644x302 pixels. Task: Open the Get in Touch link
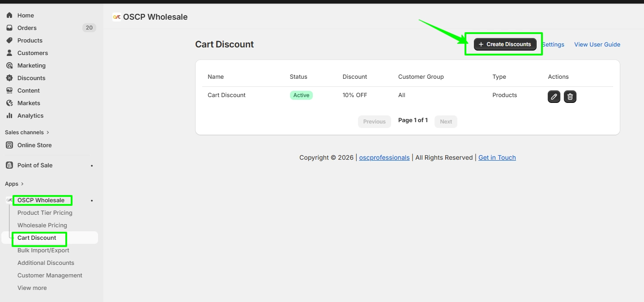(x=497, y=157)
